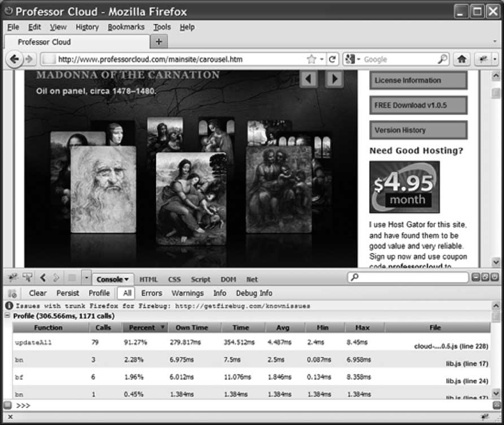Filter console to Debug Info
This screenshot has width=504, height=425.
pos(254,293)
